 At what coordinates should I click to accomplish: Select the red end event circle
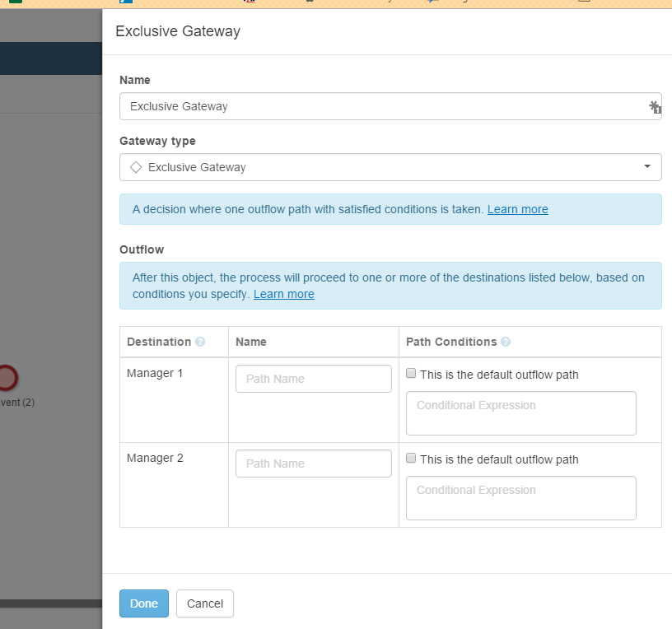(7, 378)
